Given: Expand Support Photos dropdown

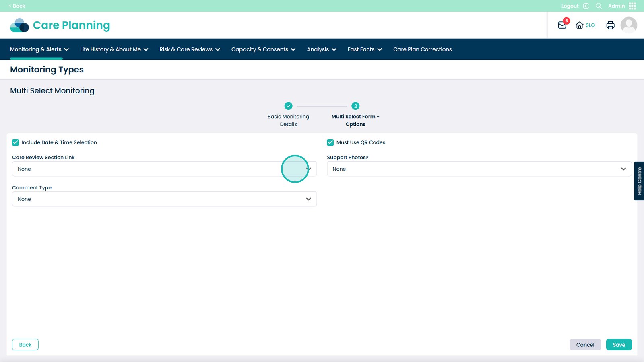Looking at the screenshot, I should pyautogui.click(x=479, y=169).
